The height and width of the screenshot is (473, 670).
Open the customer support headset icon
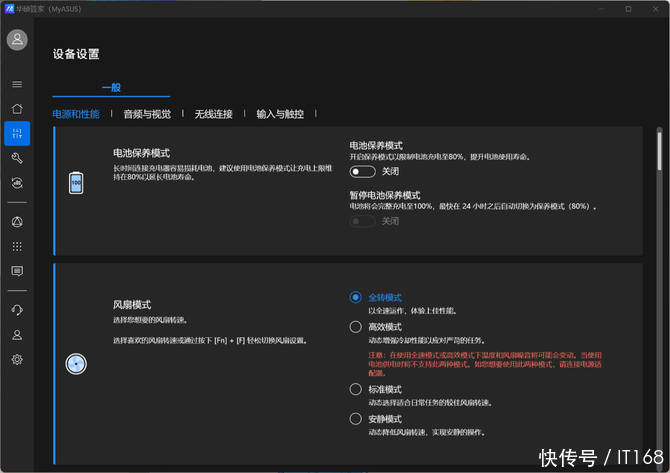pyautogui.click(x=17, y=310)
